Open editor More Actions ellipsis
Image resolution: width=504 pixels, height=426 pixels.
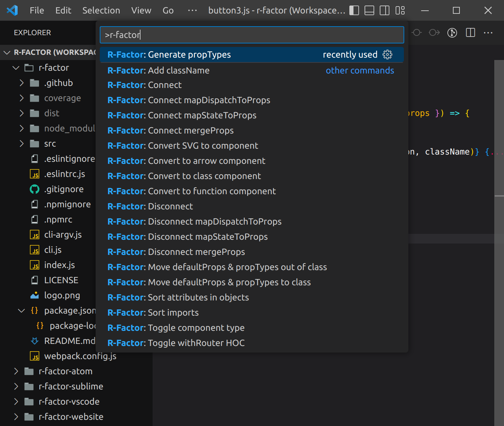[x=488, y=32]
